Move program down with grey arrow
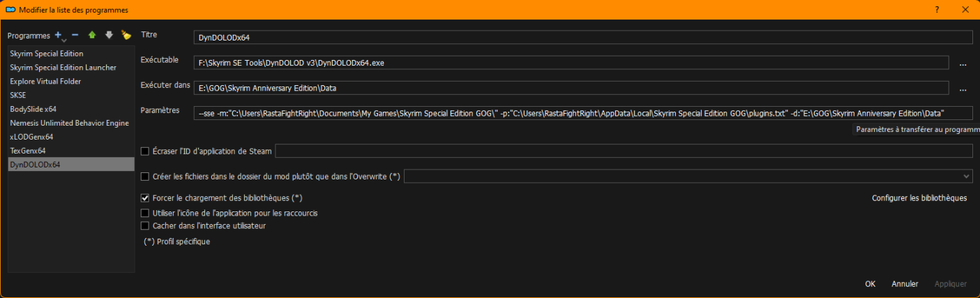Viewport: 980px width, 298px height. coord(108,35)
